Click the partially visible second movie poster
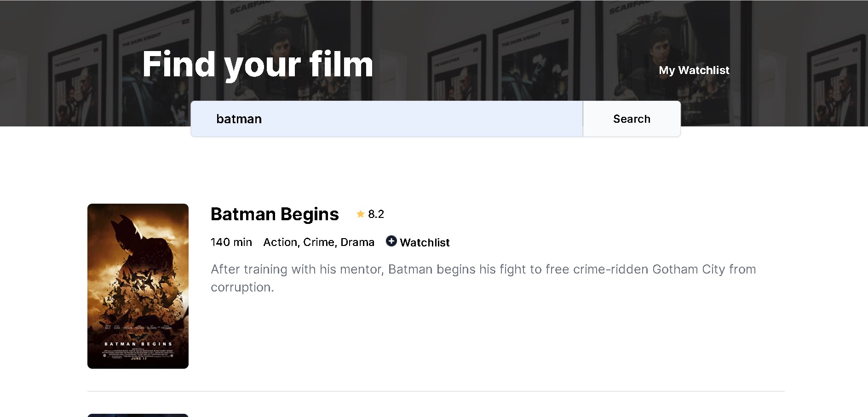 [138, 414]
